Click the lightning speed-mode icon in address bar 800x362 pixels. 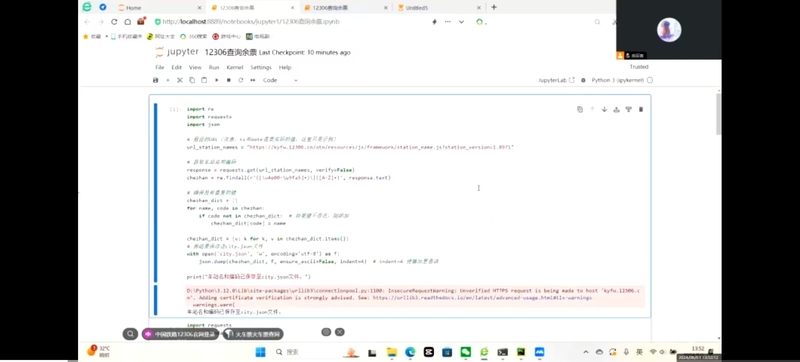pyautogui.click(x=434, y=22)
